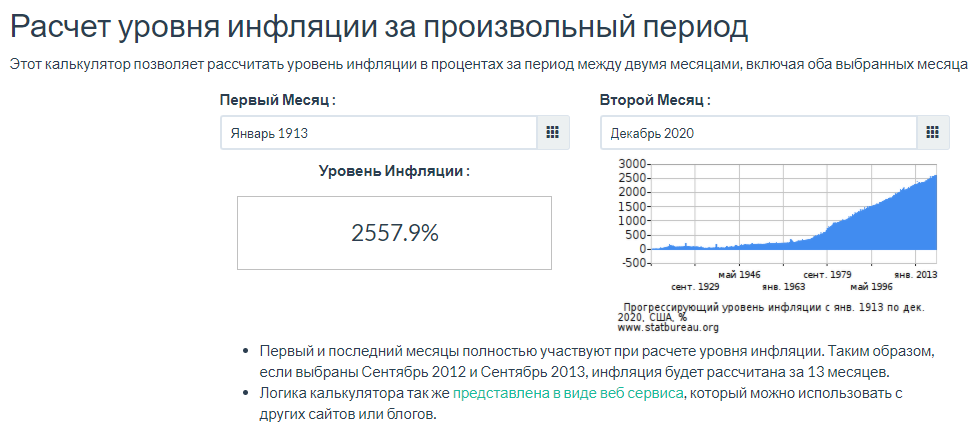Click the 'Уровень Инфляции :' label
This screenshot has width=977, height=430.
394,171
